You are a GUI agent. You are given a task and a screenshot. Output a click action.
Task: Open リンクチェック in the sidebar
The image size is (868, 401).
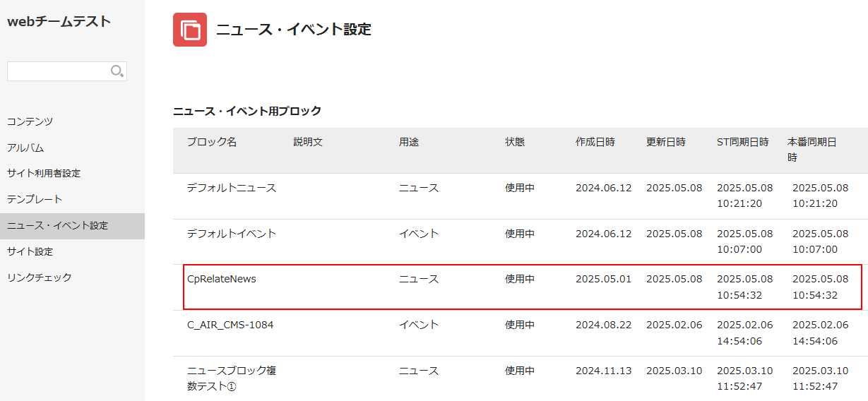[39, 277]
